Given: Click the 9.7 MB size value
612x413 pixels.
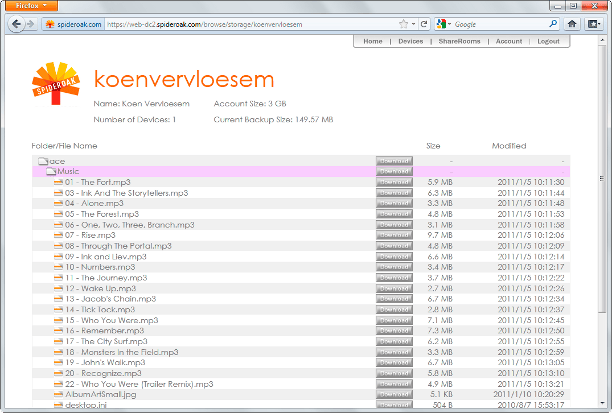Looking at the screenshot, I should [440, 235].
